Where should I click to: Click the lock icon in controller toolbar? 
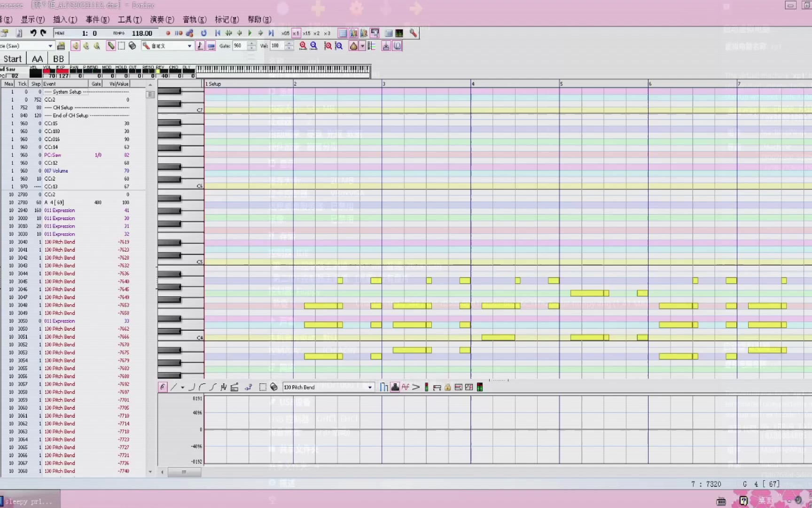click(x=447, y=387)
